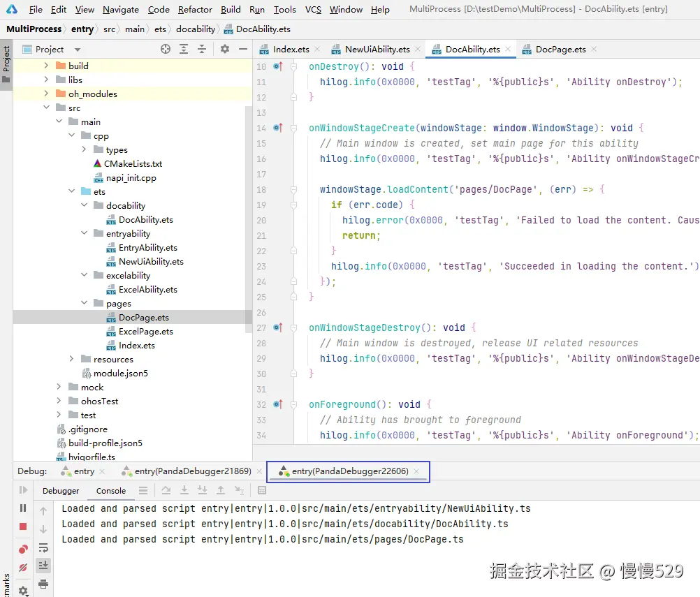The width and height of the screenshot is (700, 597).
Task: Select CMakeLists.txt in project tree
Action: click(x=133, y=164)
